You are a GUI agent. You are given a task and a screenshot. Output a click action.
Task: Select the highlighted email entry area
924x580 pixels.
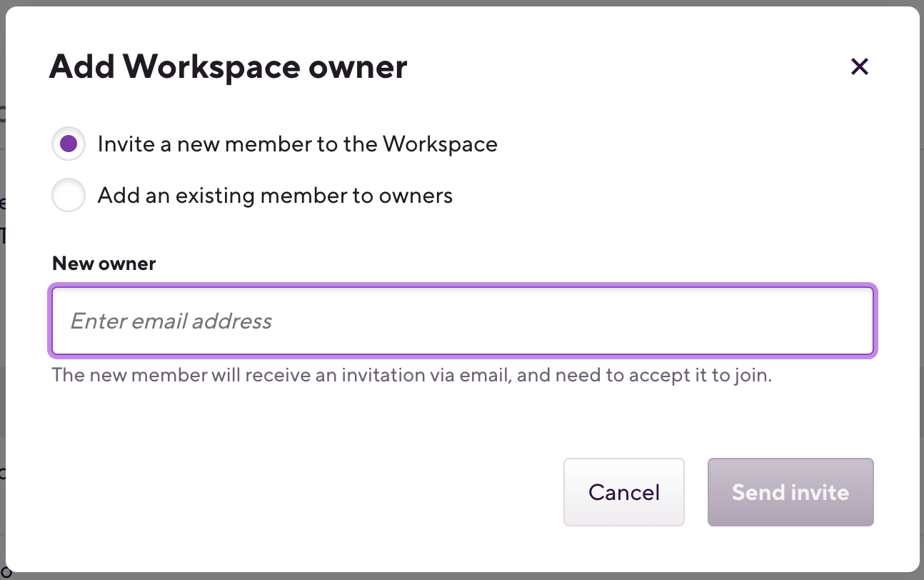(x=463, y=321)
